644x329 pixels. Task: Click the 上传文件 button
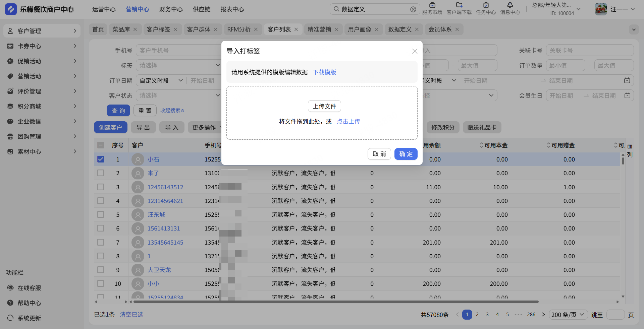coord(324,106)
